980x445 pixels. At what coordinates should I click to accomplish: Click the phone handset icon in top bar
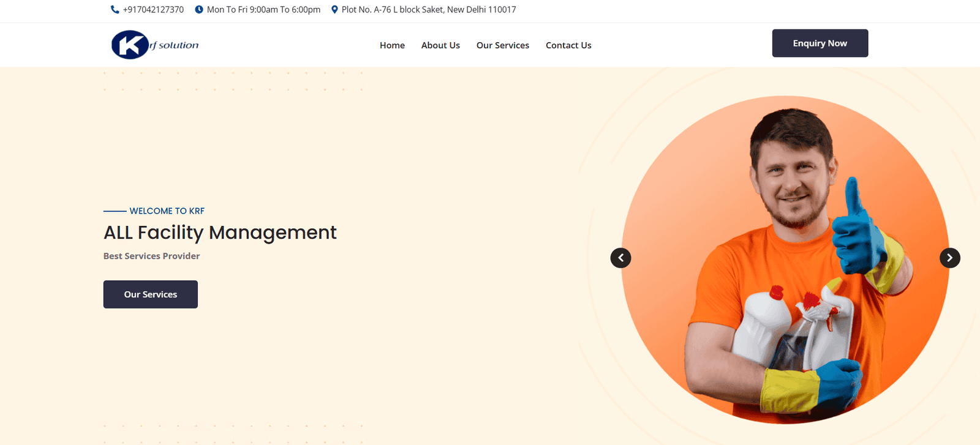115,10
